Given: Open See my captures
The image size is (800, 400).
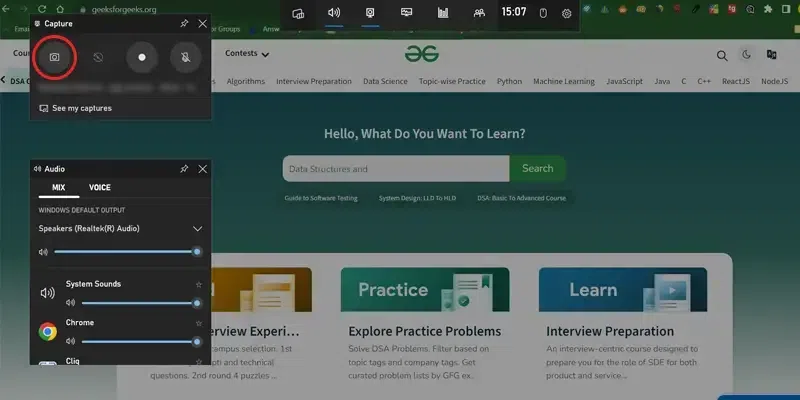Looking at the screenshot, I should 76,108.
